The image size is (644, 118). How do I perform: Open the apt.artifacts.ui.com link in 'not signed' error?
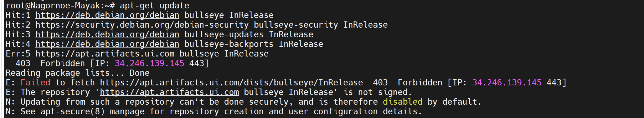click(x=169, y=92)
